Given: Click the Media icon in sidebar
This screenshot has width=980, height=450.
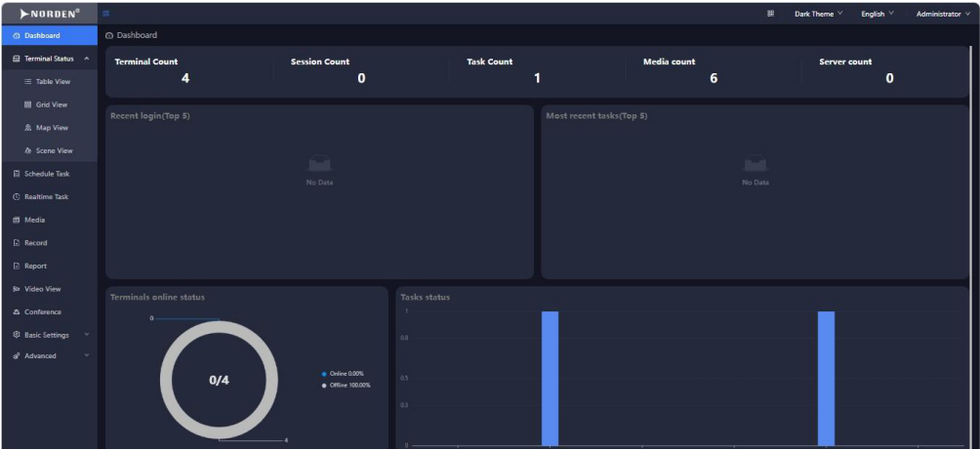Looking at the screenshot, I should (17, 221).
